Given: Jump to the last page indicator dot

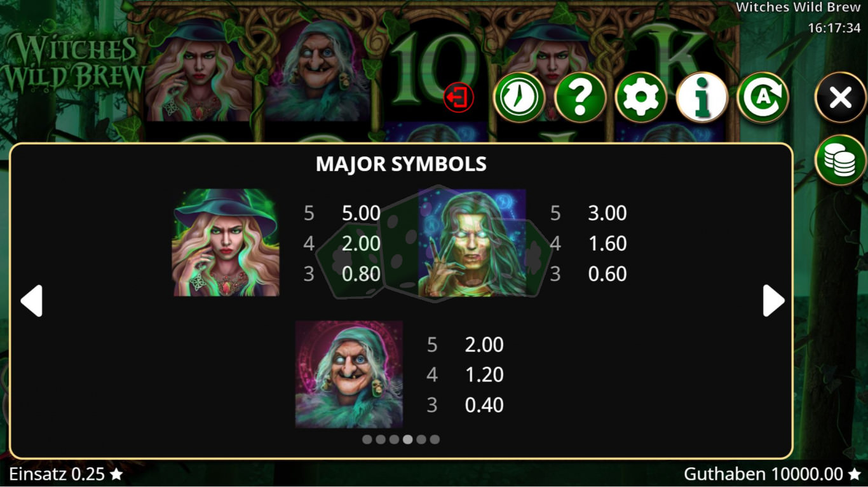Looking at the screenshot, I should pos(435,439).
